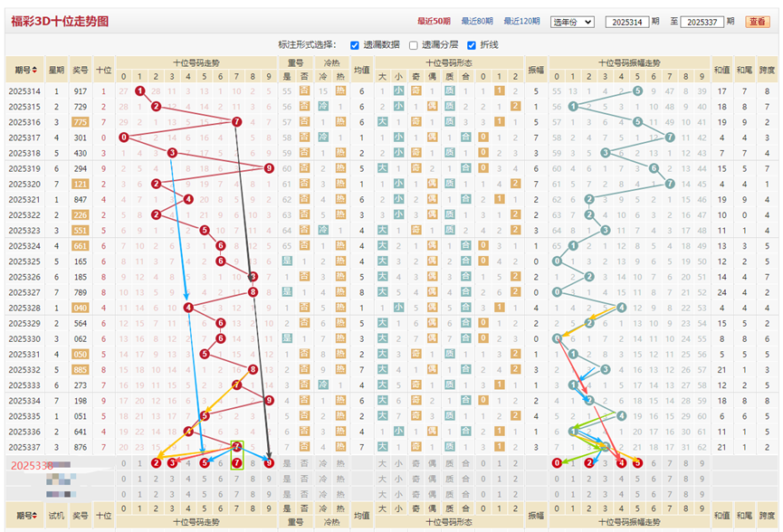Click red ball 7 in row 2025316
783x532 pixels.
[x=236, y=122]
